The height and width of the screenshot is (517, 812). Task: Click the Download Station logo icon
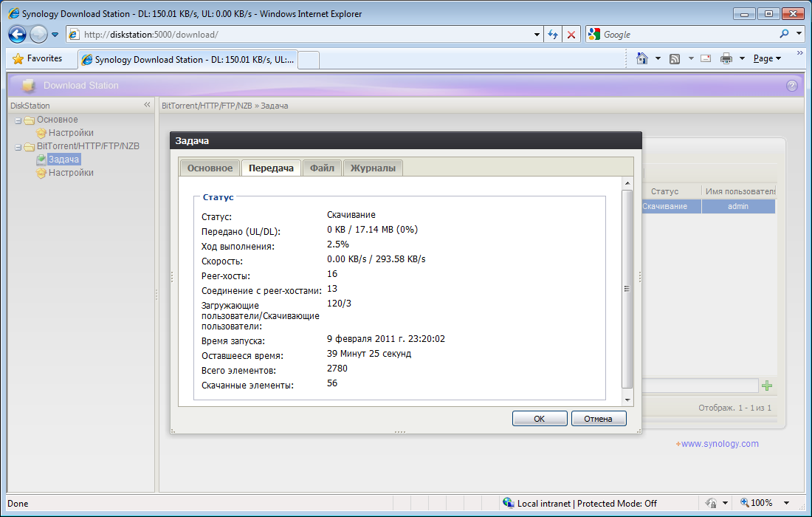click(x=29, y=86)
